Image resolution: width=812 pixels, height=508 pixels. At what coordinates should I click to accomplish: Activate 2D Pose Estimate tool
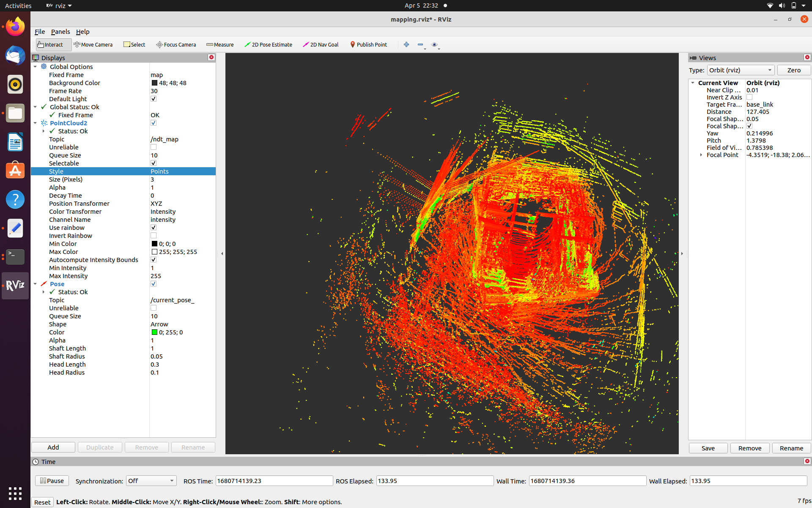pyautogui.click(x=268, y=44)
